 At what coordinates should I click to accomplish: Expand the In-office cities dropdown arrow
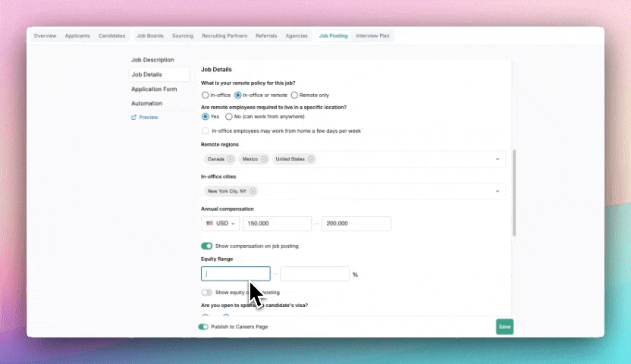tap(498, 191)
